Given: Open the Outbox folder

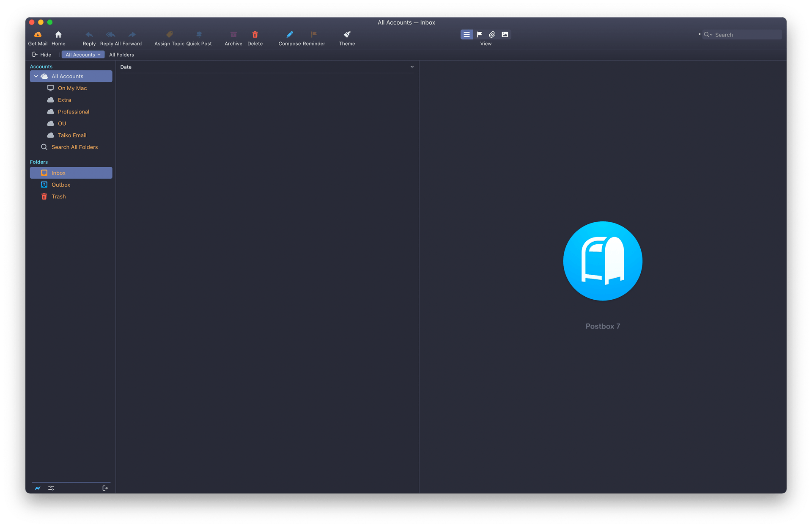Looking at the screenshot, I should [x=60, y=185].
